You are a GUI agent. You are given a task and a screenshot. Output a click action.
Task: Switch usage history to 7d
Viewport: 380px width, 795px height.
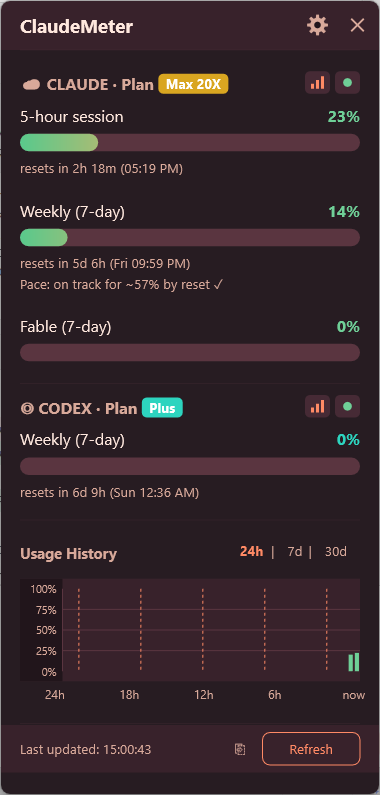pyautogui.click(x=295, y=552)
